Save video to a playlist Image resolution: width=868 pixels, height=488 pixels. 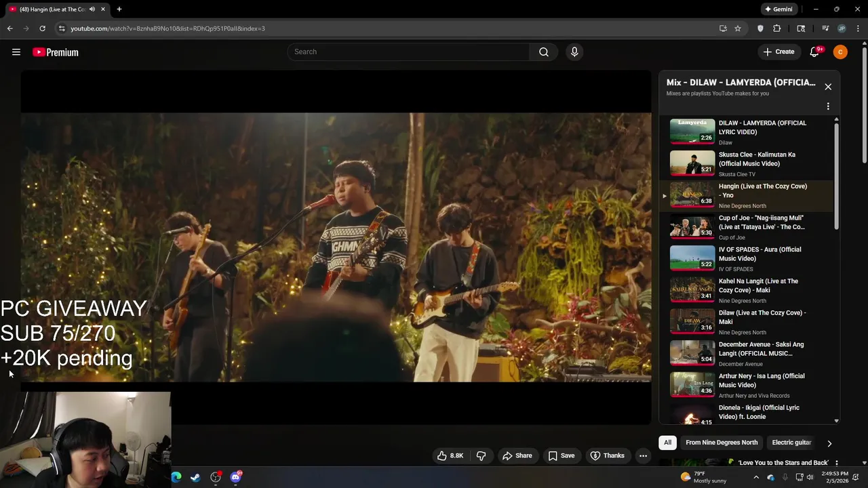point(561,455)
